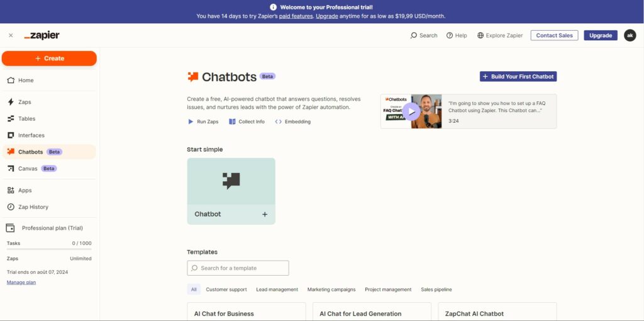The width and height of the screenshot is (644, 321).
Task: Click the Beta badge beside Chatbots heading
Action: [268, 76]
